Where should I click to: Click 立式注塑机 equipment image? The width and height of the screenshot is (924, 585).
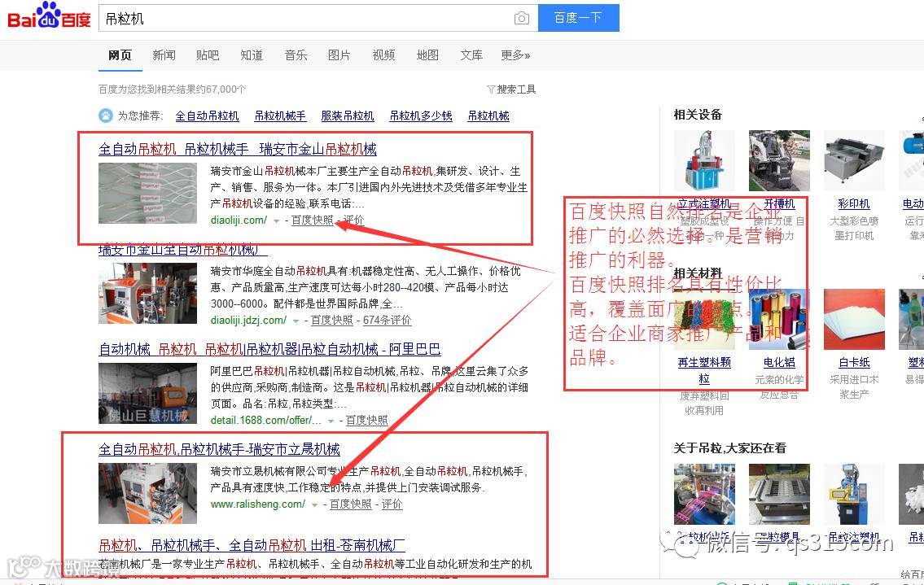[704, 160]
